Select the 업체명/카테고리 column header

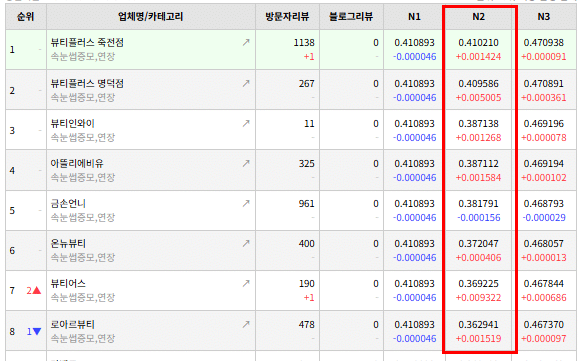151,17
